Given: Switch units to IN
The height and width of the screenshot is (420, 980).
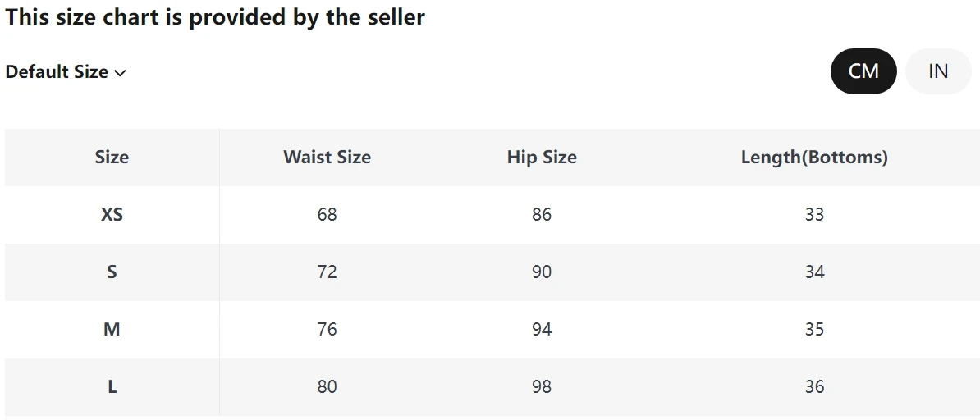Looking at the screenshot, I should 938,71.
